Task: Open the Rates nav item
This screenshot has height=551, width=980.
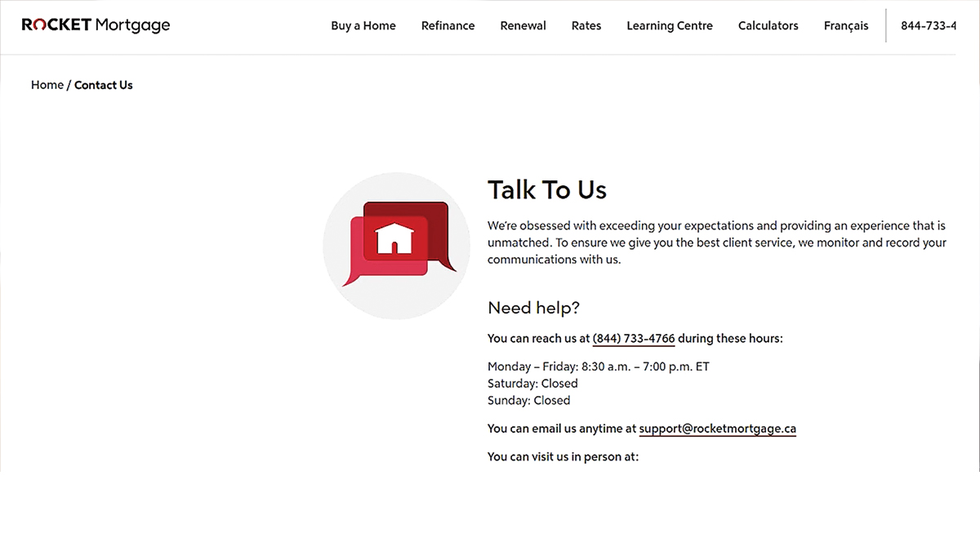Action: [x=586, y=26]
